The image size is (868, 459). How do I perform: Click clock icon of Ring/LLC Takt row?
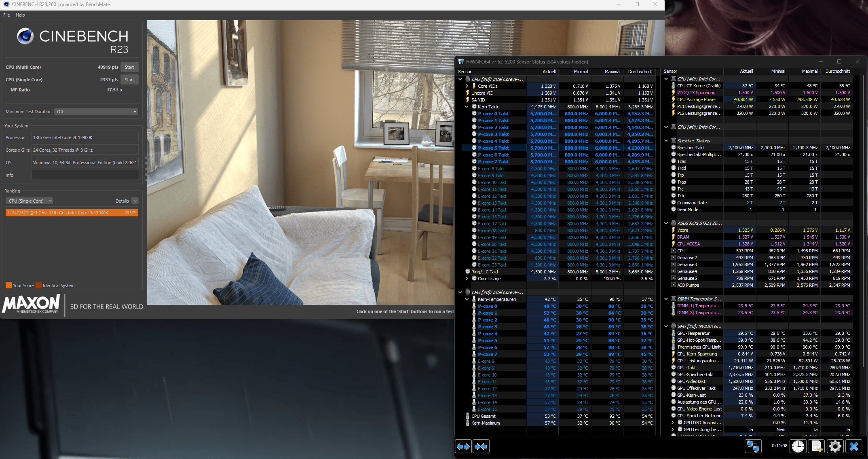click(468, 272)
